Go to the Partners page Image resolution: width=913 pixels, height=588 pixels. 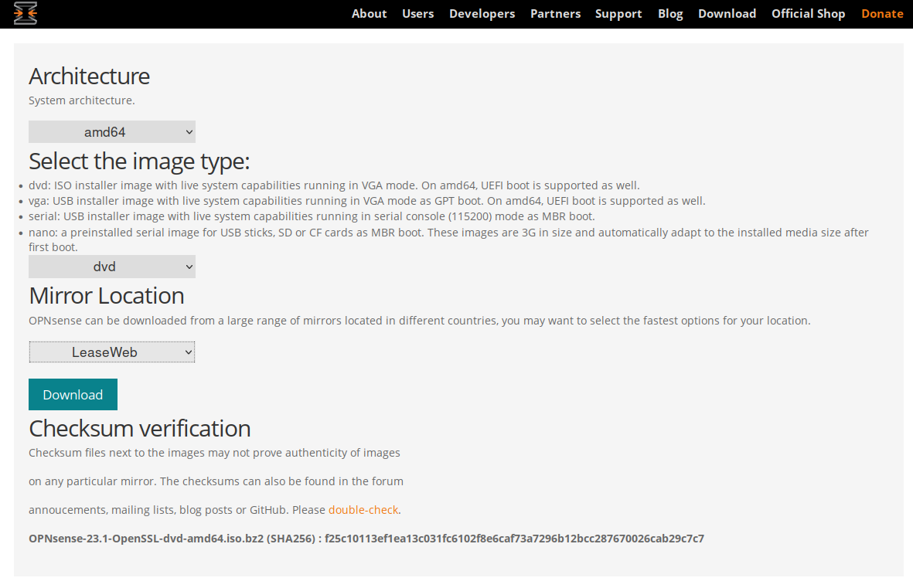555,13
